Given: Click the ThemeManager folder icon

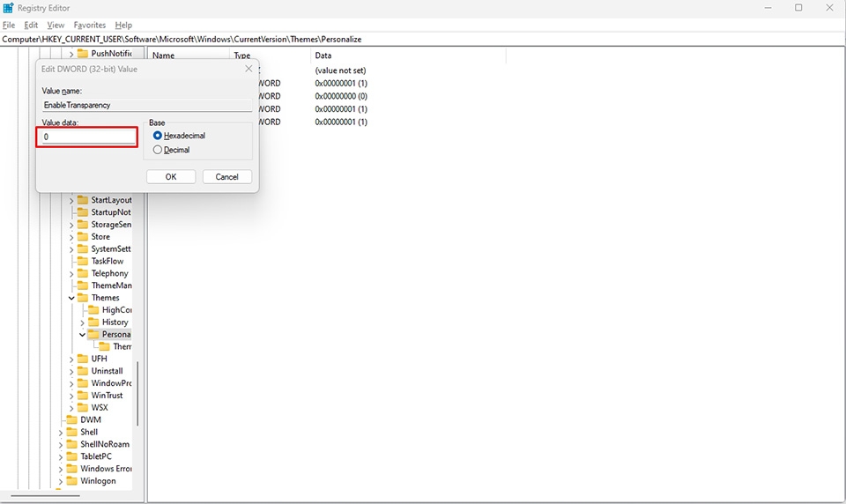Looking at the screenshot, I should tap(83, 285).
